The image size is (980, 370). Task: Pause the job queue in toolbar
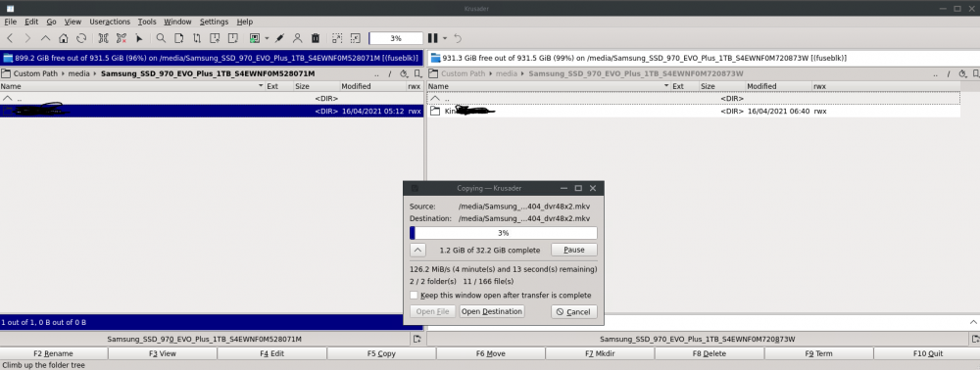pos(432,38)
